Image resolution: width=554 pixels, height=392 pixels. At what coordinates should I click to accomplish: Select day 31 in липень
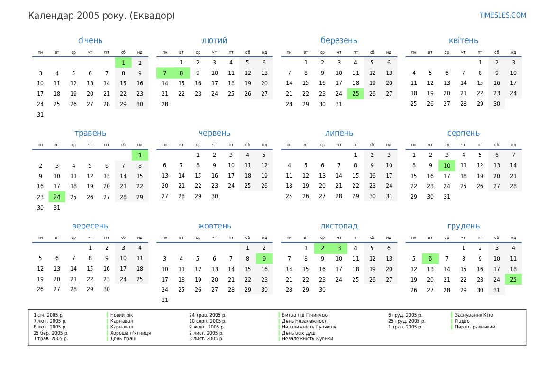389,196
